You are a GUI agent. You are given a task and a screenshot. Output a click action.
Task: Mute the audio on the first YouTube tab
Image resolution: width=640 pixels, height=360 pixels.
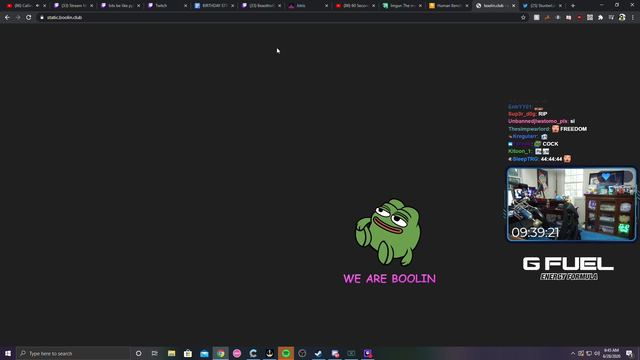tap(38, 6)
